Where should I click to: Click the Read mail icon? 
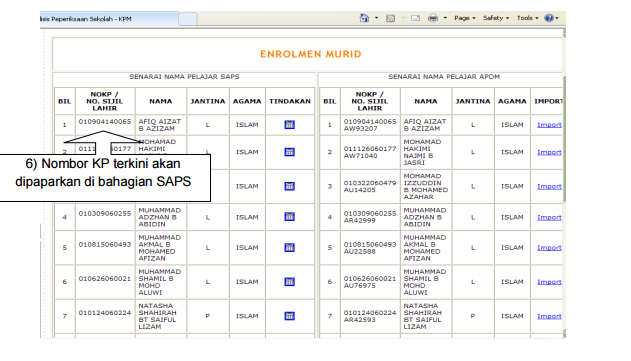(x=416, y=18)
